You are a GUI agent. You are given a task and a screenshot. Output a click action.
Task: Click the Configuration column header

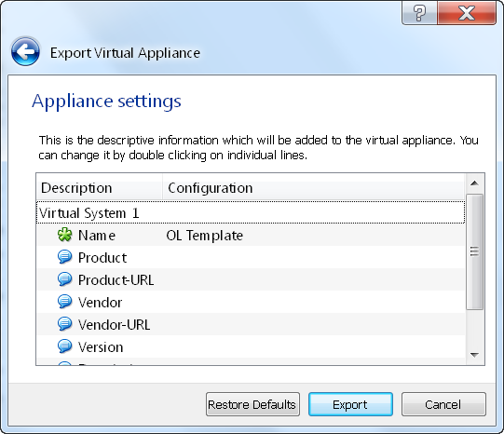pos(314,187)
